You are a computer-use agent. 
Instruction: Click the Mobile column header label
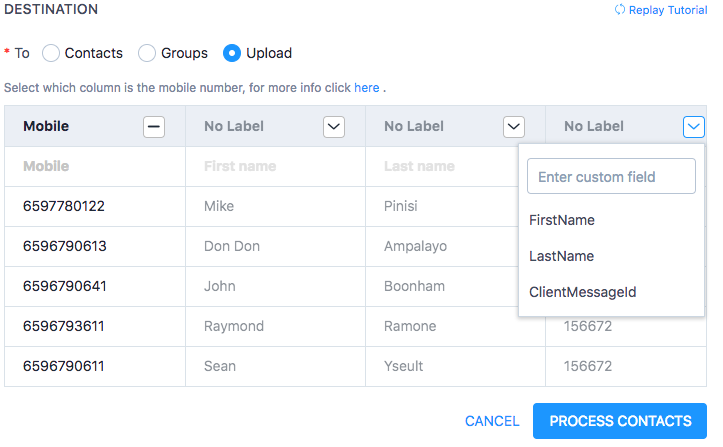coord(46,126)
